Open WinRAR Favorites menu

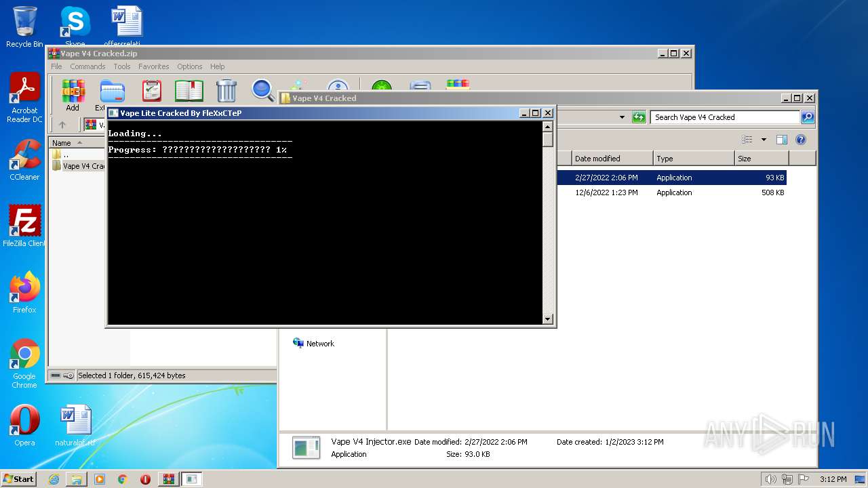(154, 66)
